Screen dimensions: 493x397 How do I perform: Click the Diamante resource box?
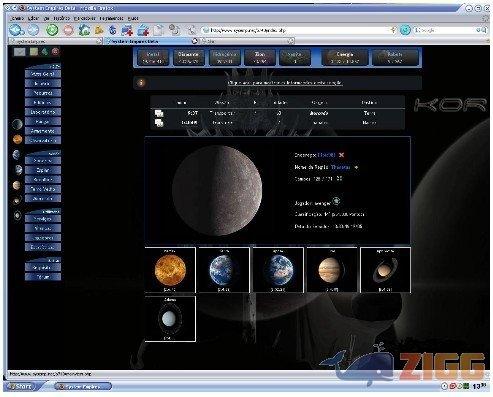[x=188, y=57]
